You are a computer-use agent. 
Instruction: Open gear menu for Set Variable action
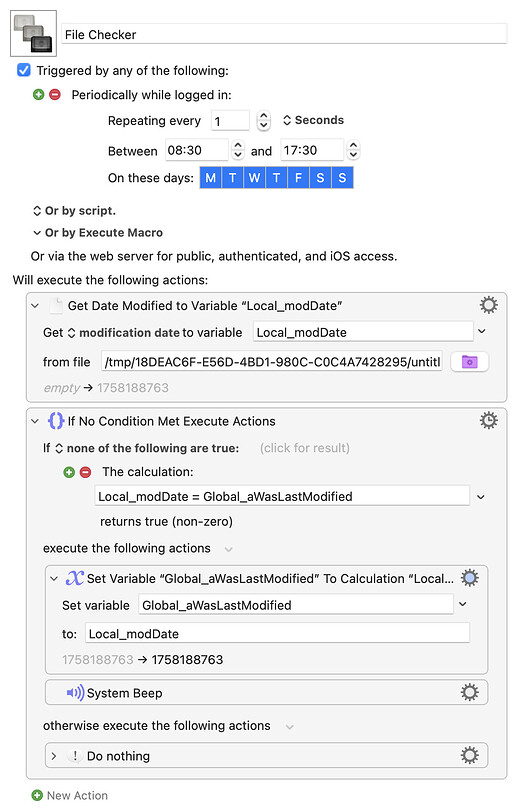469,578
